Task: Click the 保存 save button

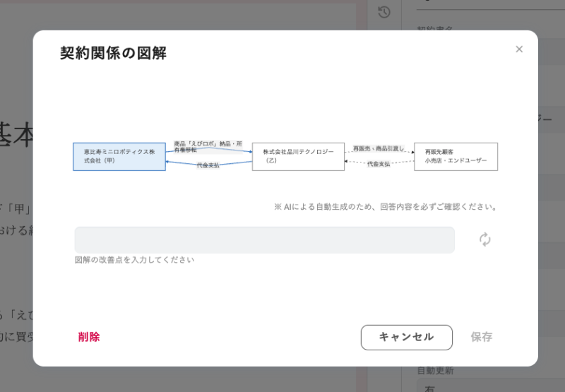Action: pos(482,337)
